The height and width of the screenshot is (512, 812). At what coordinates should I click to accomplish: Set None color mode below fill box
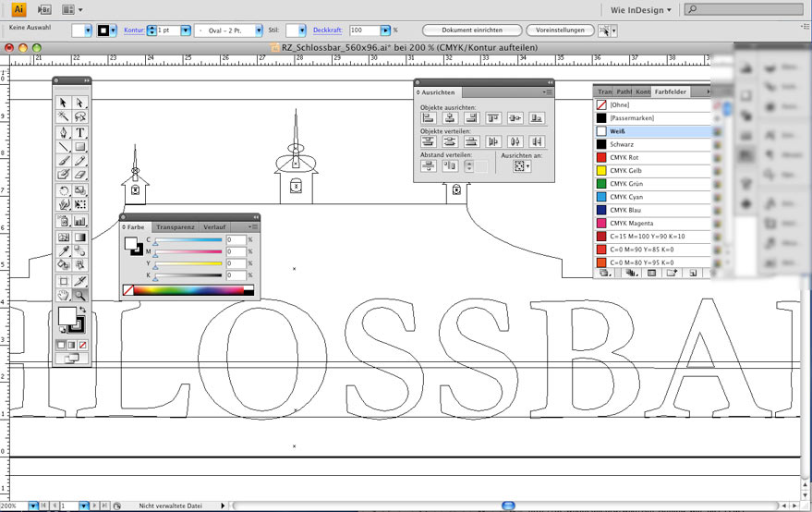83,345
